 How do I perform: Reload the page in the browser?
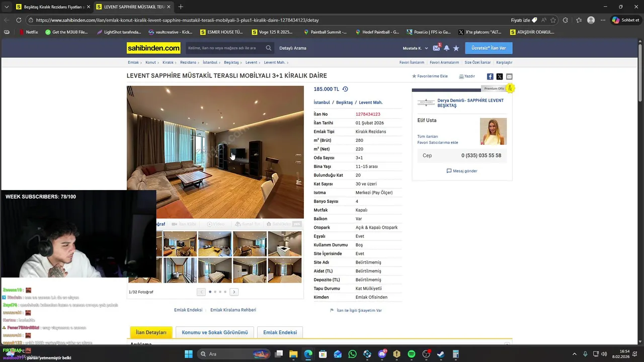(x=19, y=20)
